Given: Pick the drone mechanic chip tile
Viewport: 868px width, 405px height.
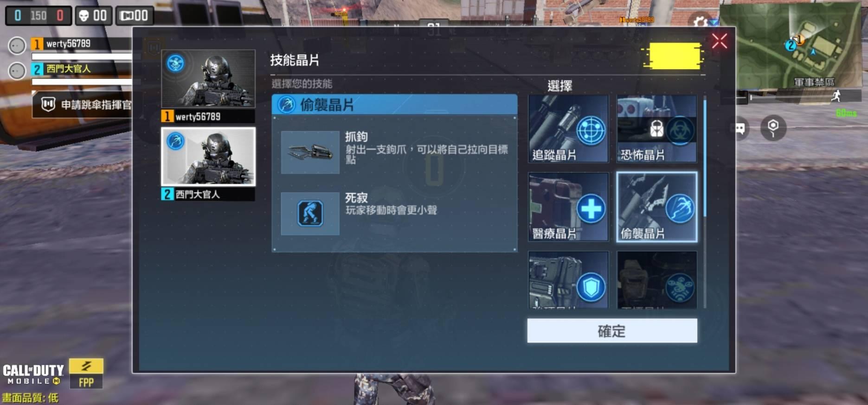Looking at the screenshot, I should (x=656, y=280).
